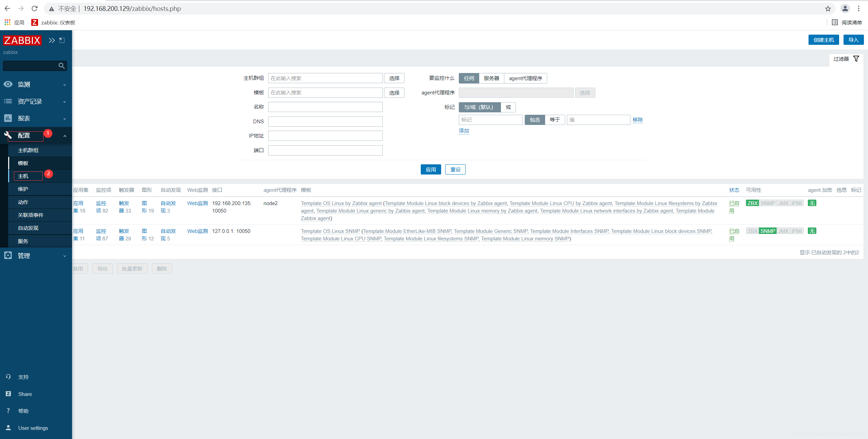Click the Share Z icon in sidebar

click(x=8, y=394)
